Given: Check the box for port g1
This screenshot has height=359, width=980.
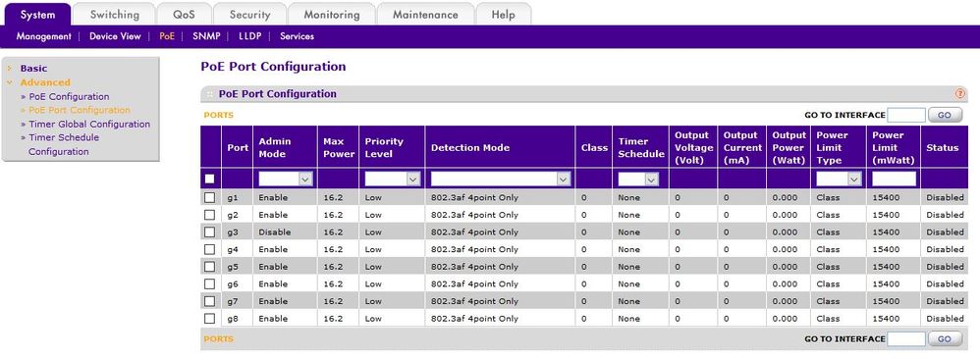Looking at the screenshot, I should click(x=210, y=197).
